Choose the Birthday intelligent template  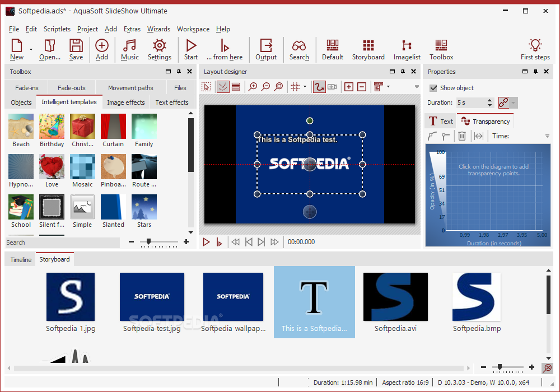(x=52, y=130)
